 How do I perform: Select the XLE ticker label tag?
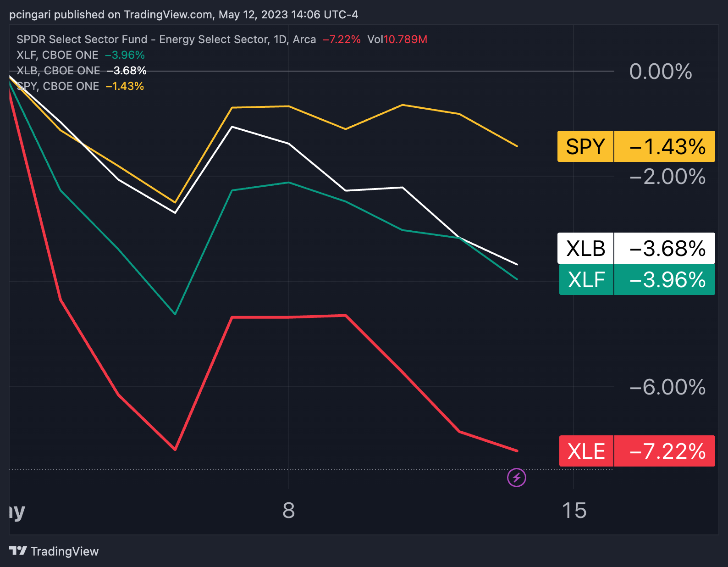coord(586,451)
